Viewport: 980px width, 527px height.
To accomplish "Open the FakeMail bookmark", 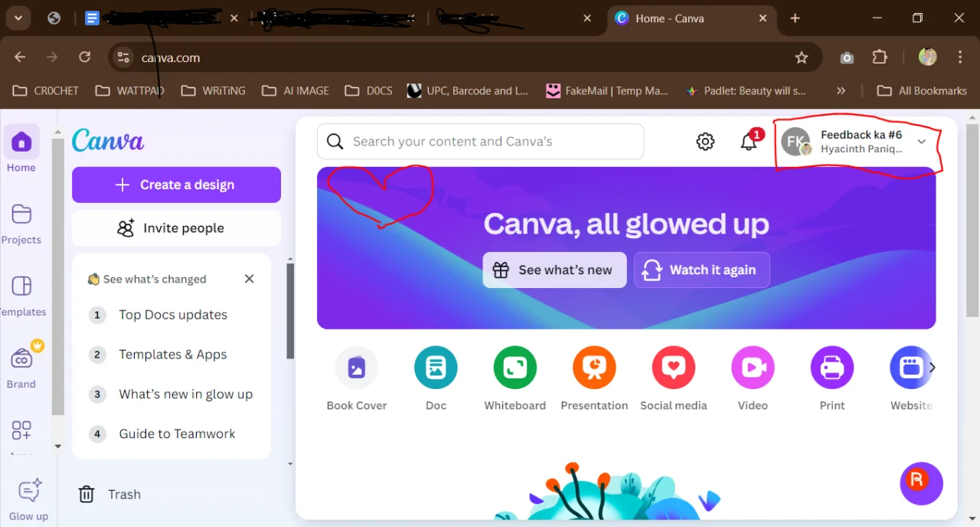I will (607, 90).
